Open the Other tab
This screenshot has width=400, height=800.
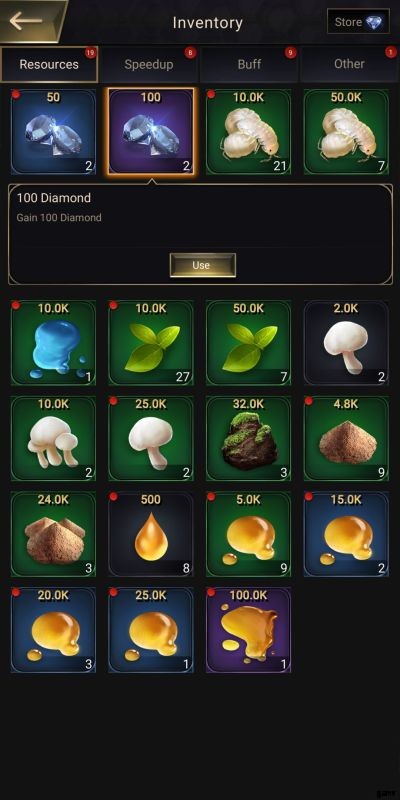tap(349, 64)
